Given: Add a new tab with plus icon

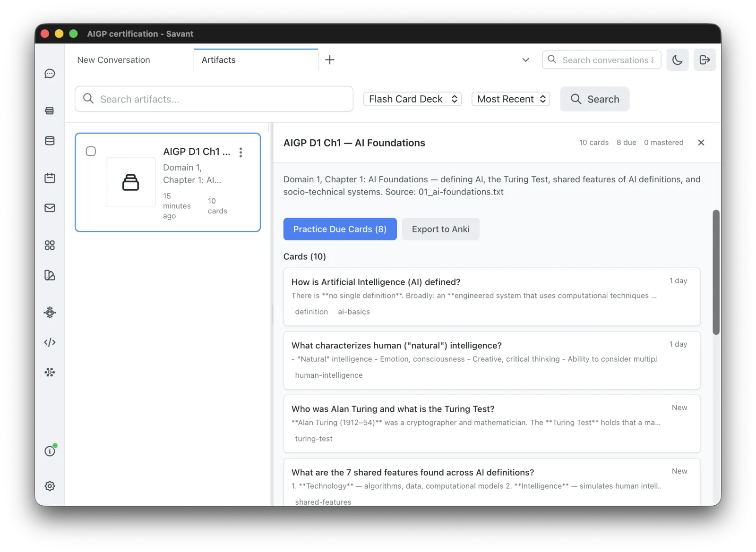Looking at the screenshot, I should pos(330,60).
